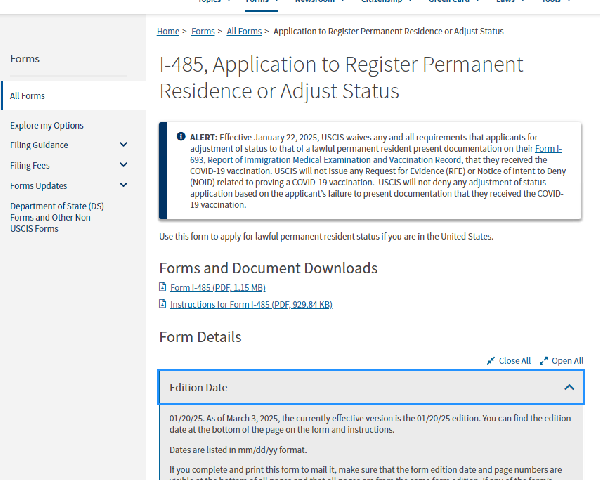Click the Form Details heading
Viewport: 600px width, 480px height.
pyautogui.click(x=200, y=337)
